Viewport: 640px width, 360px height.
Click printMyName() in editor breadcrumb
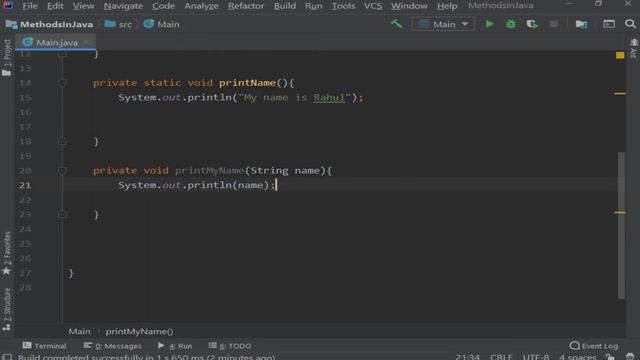pos(139,331)
